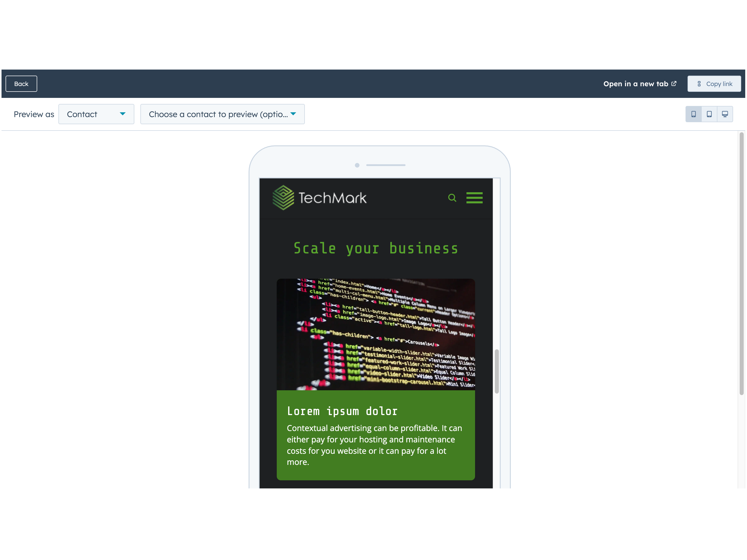Click the green TechMark logo icon

[x=283, y=198]
